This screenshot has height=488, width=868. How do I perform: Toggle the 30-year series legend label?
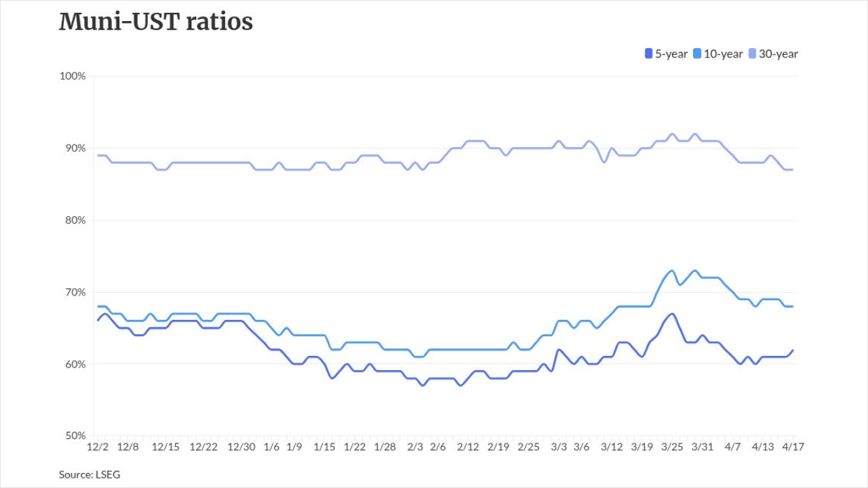point(778,54)
